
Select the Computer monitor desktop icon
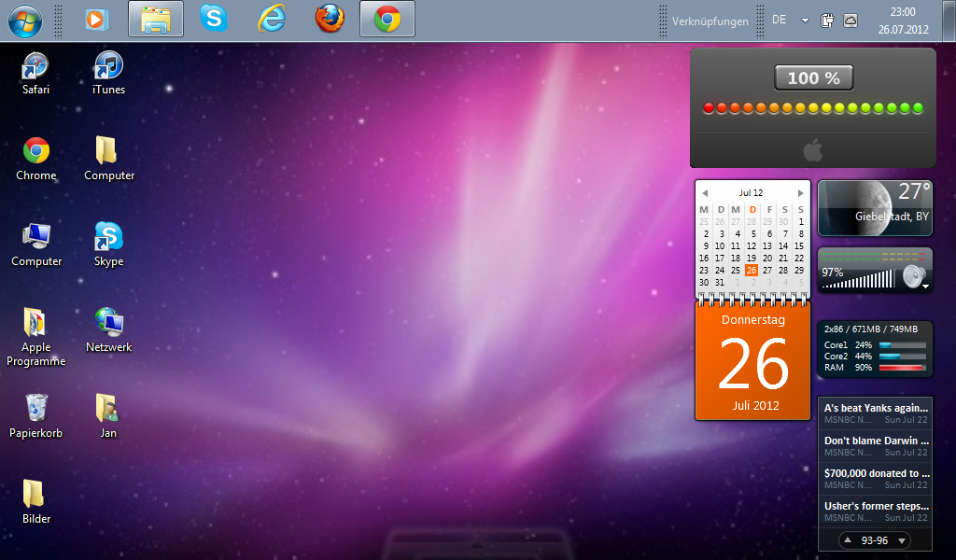pos(36,245)
